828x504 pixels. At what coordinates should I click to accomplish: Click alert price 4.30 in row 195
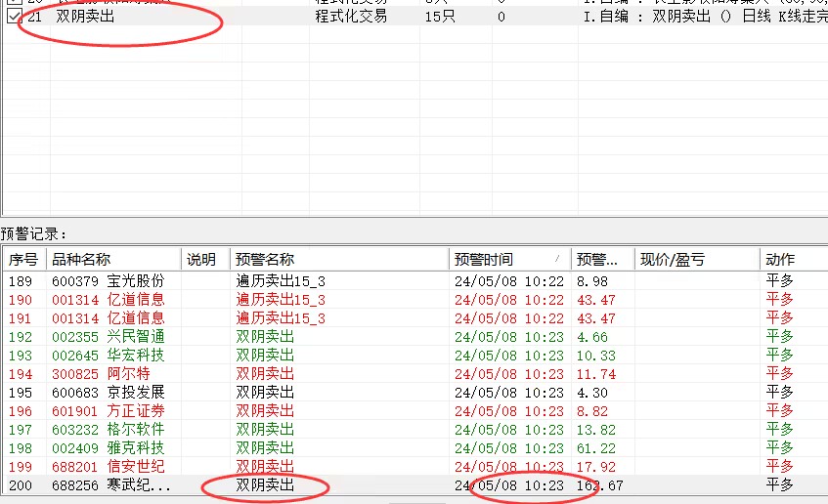point(592,393)
